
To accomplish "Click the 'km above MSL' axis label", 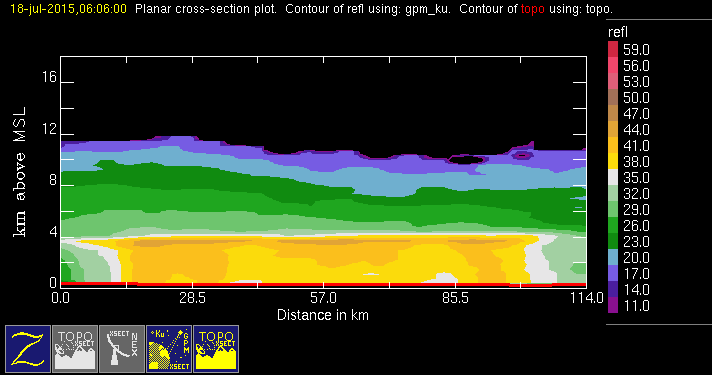I will point(20,172).
